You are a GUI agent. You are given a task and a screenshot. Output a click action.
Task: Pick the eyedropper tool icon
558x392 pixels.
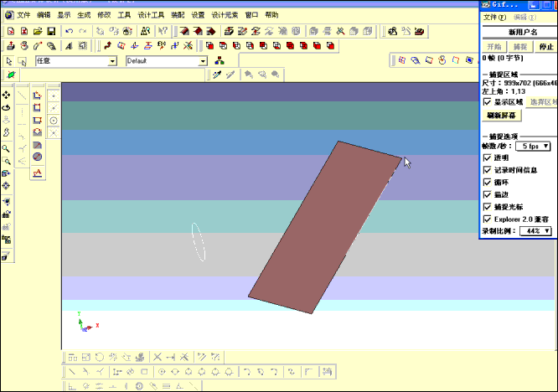pos(217,75)
